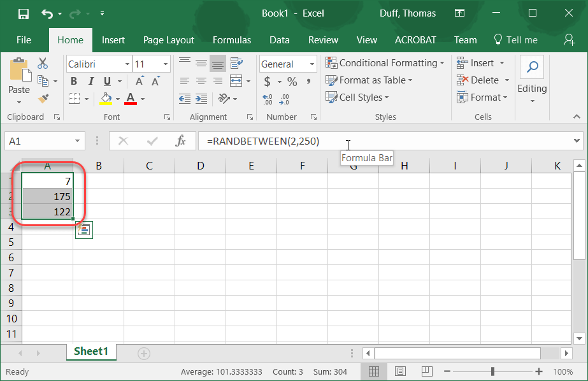Select the Sheet1 tab
The width and height of the screenshot is (588, 381).
[x=90, y=351]
